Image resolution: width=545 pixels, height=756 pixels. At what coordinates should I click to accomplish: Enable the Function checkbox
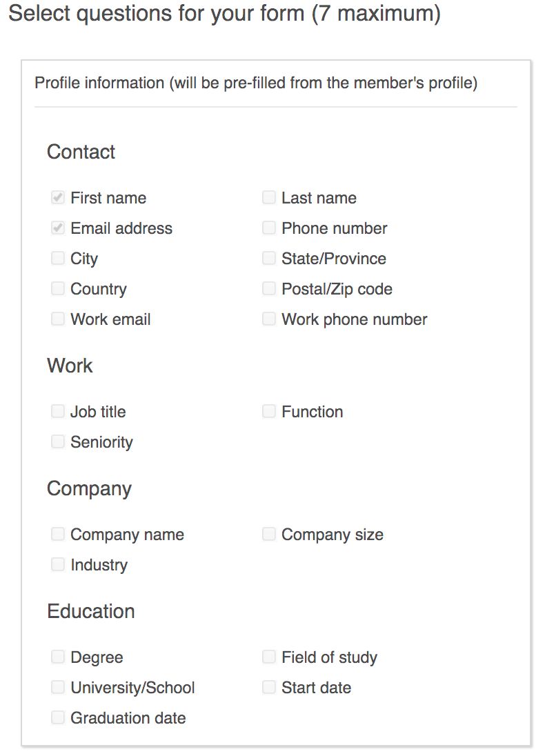point(269,412)
